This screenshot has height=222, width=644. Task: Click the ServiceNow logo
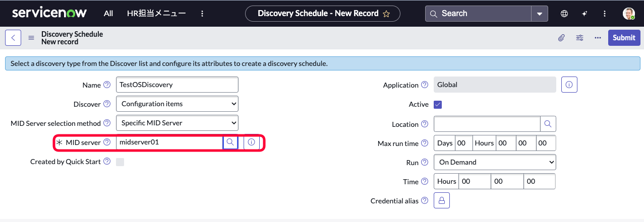49,13
